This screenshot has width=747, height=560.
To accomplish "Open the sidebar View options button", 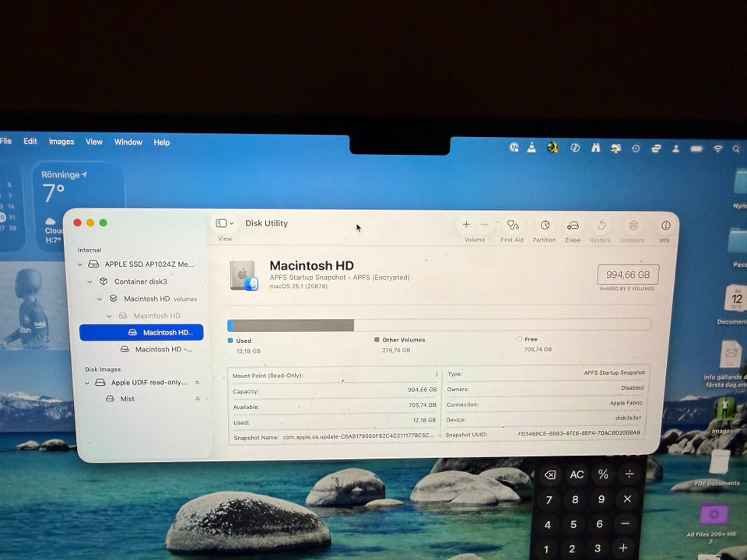I will (225, 223).
